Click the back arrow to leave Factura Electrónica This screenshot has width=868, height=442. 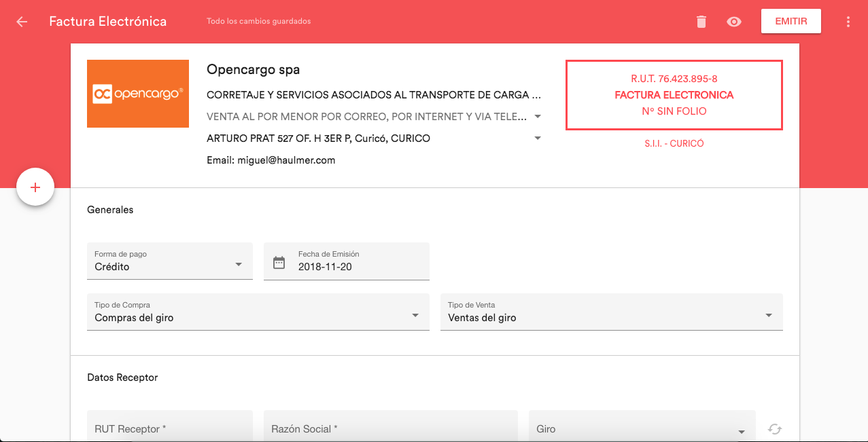(21, 21)
